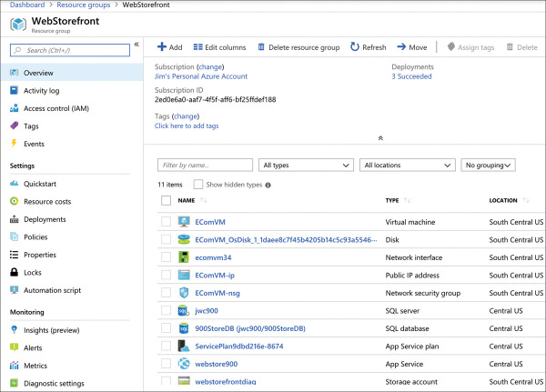Viewport: 546px width, 392px height.
Task: Go to Dashboard in the breadcrumb
Action: pos(27,5)
